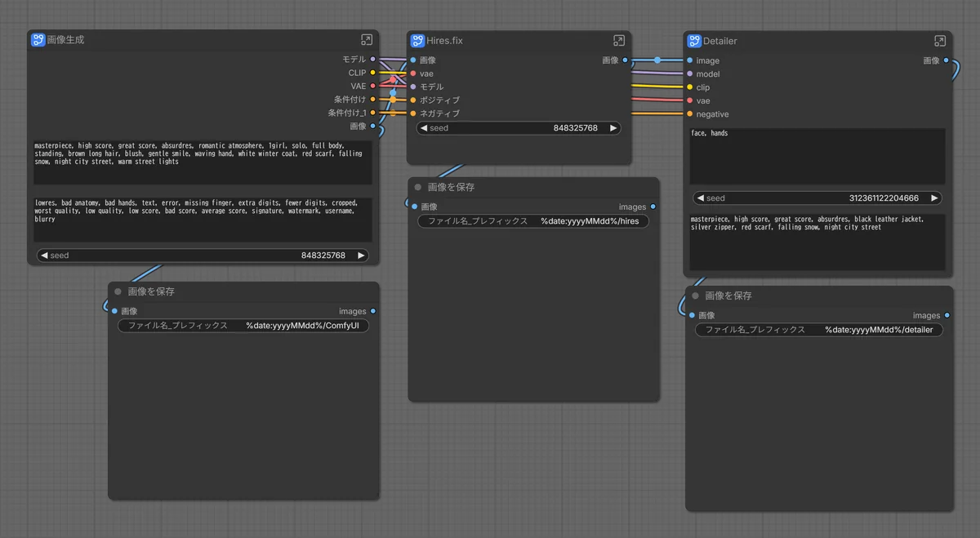Select the Hires.fix node title text
This screenshot has height=538, width=980.
[x=445, y=40]
